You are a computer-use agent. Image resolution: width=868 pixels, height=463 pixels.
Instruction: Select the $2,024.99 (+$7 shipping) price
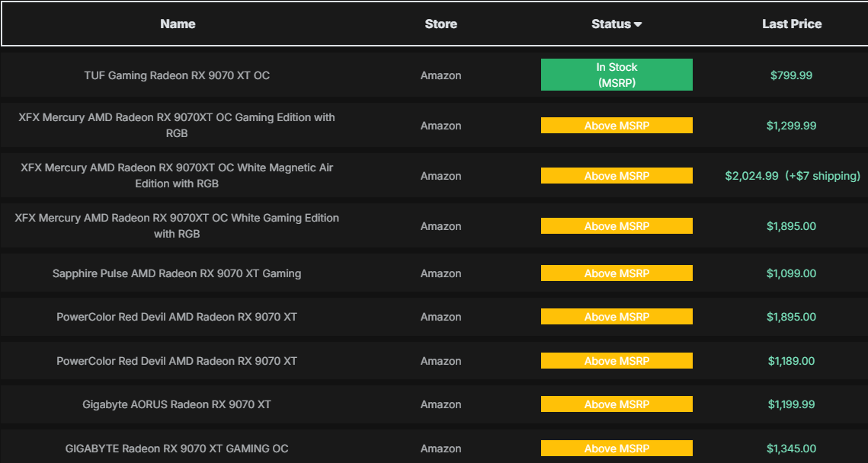click(x=792, y=176)
